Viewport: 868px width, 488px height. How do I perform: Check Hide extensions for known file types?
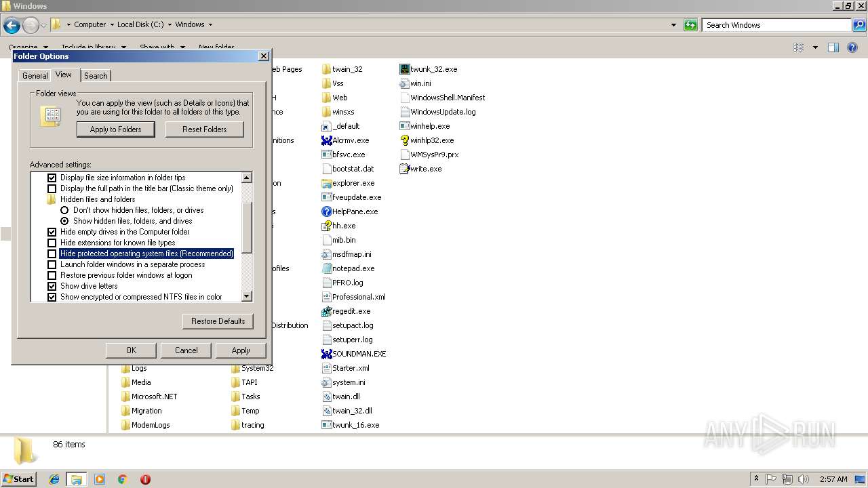pos(52,243)
